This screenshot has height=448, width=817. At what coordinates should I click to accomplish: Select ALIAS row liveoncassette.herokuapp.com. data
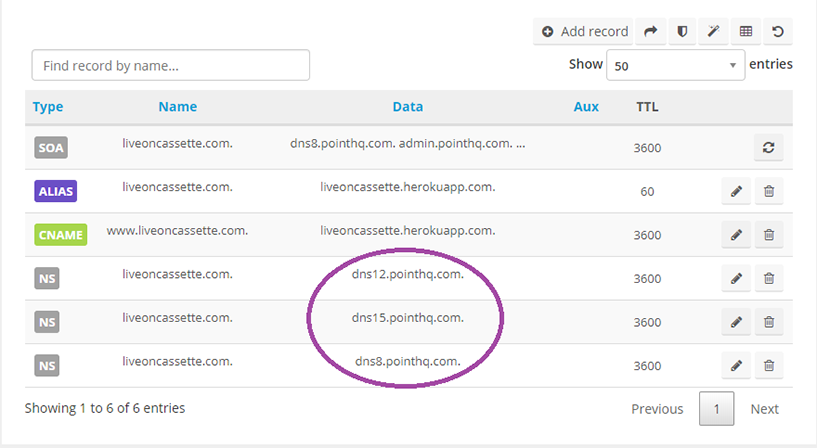pos(407,187)
